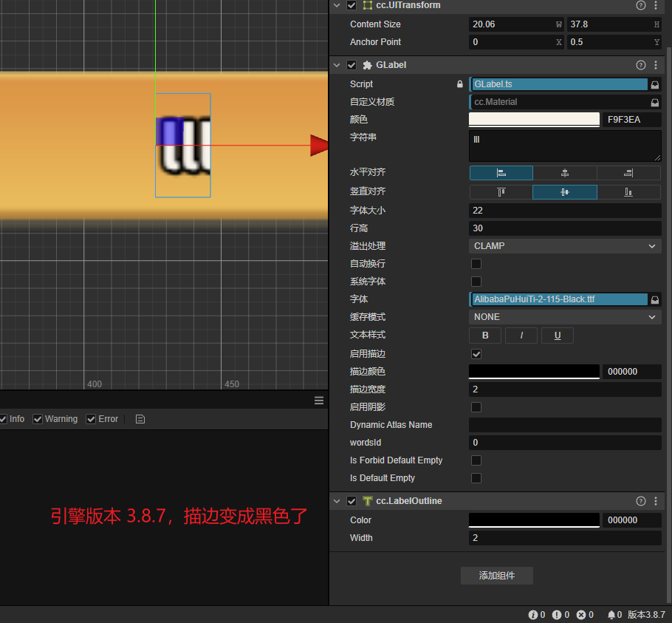Locate GLabel.ts script asset icon
672x623 pixels.
click(655, 84)
